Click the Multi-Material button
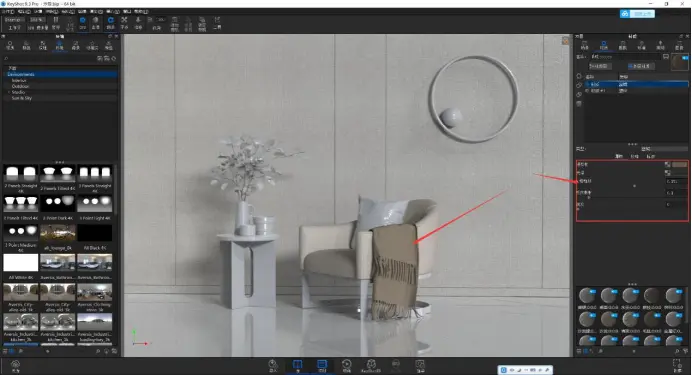This screenshot has width=692, height=375. tap(641, 66)
